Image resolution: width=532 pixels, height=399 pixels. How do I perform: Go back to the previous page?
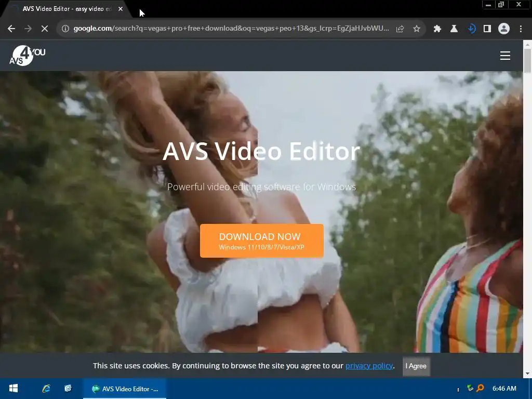[x=11, y=29]
